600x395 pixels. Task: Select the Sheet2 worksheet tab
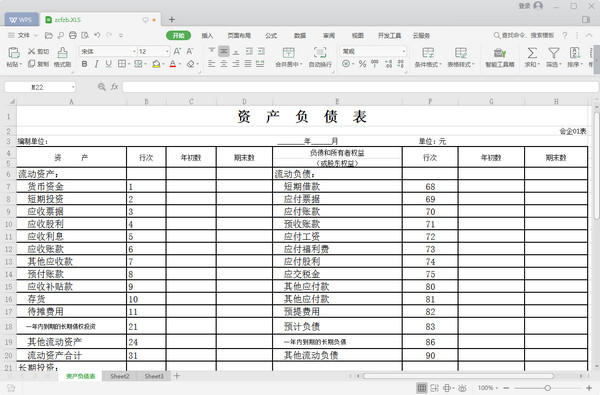click(119, 376)
